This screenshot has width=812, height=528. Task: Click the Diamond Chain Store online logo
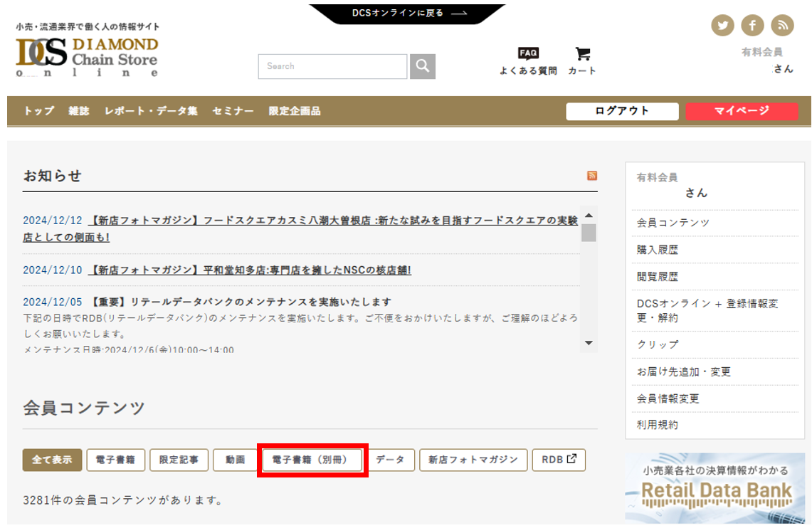pos(87,57)
